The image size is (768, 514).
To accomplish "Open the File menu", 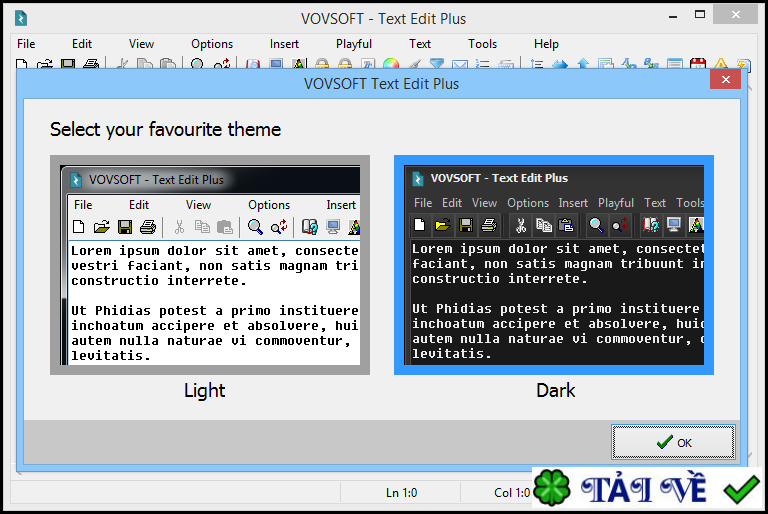I will 26,44.
